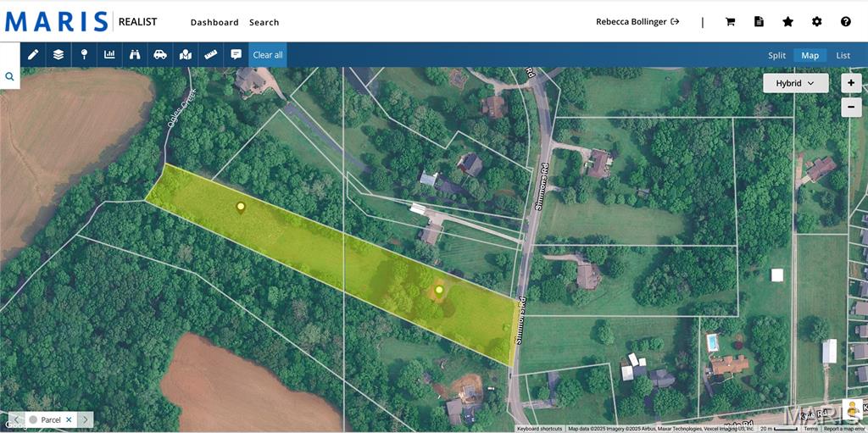Switch to Split view

[776, 55]
